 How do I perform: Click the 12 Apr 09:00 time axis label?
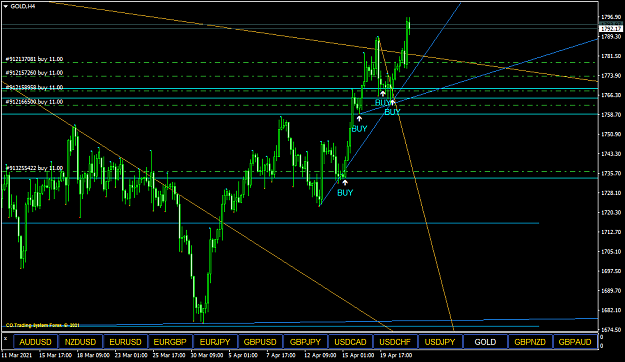[321, 355]
